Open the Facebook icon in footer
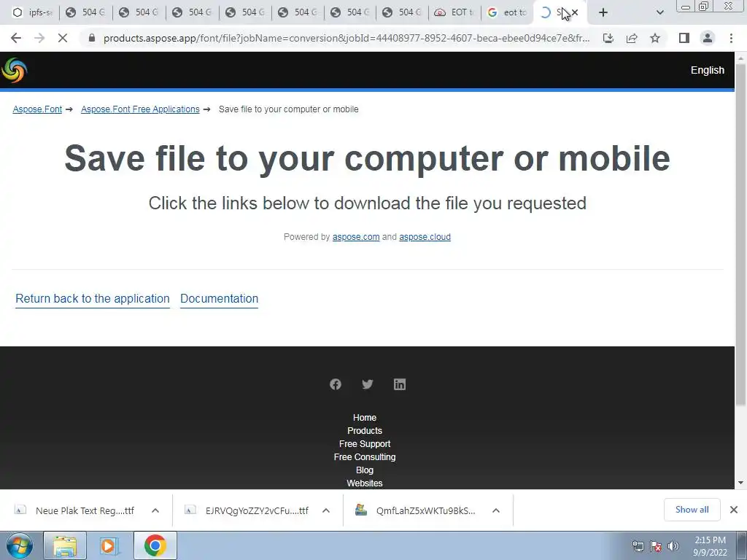 pos(336,384)
